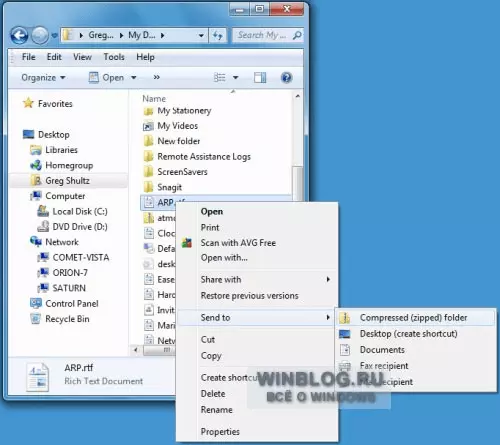Click the refresh icon beside address bar

(218, 35)
